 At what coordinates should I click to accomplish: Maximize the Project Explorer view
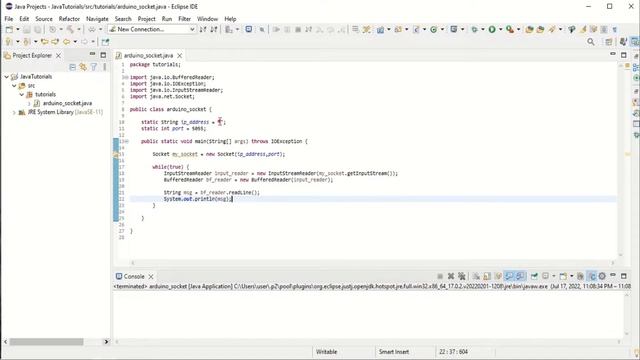(x=103, y=55)
